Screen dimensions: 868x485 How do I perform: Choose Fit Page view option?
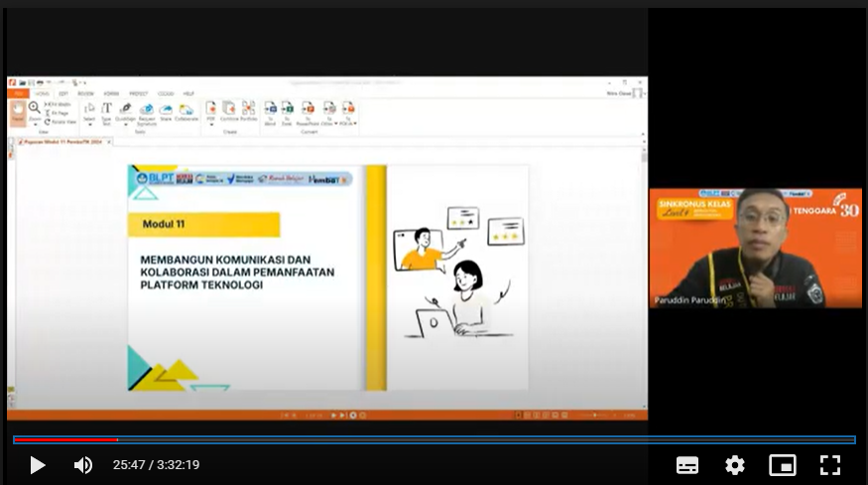[x=57, y=113]
